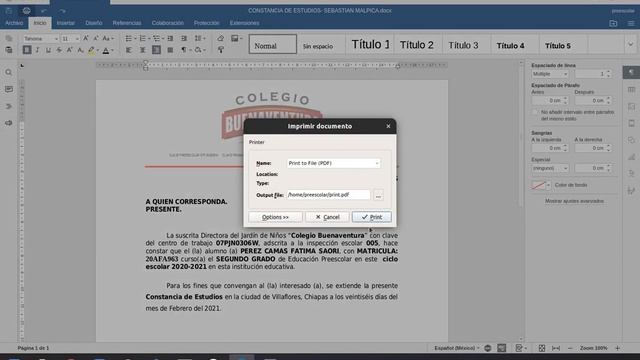Toggle Bold formatting
The image size is (640, 360).
pyautogui.click(x=27, y=50)
